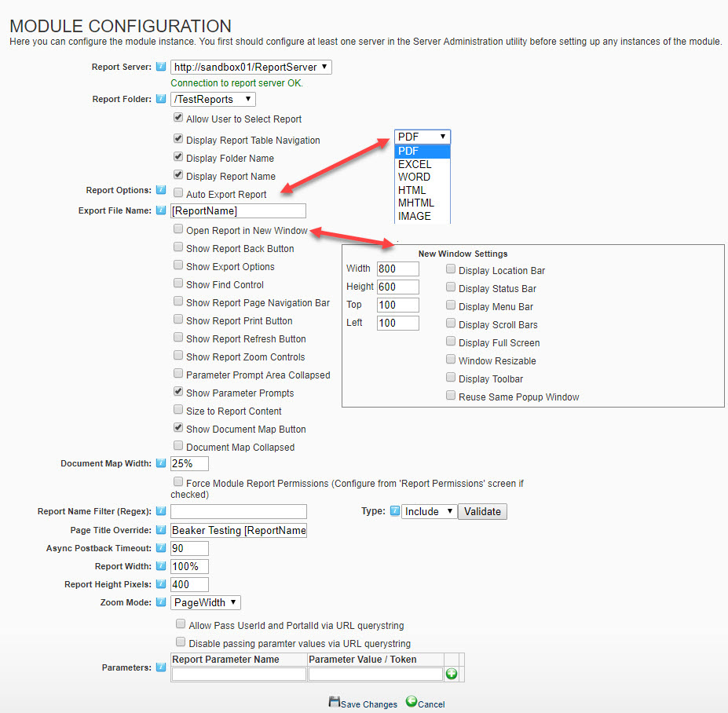Click the help icon next to Page Title Override
728x713 pixels.
pyautogui.click(x=160, y=530)
